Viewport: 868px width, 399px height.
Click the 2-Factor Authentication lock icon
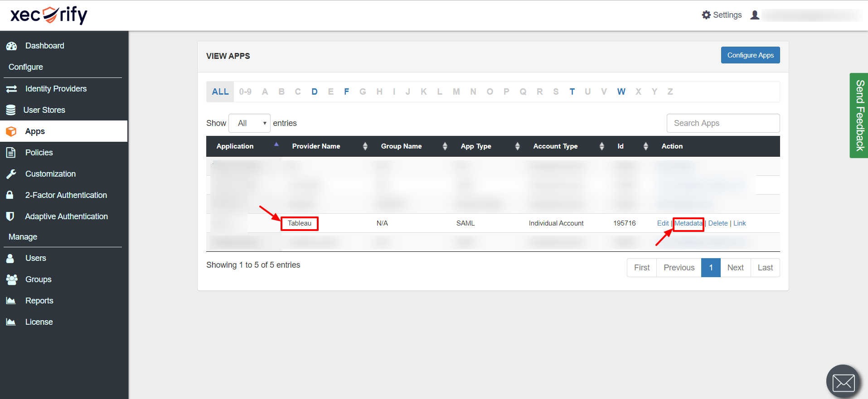(10, 195)
